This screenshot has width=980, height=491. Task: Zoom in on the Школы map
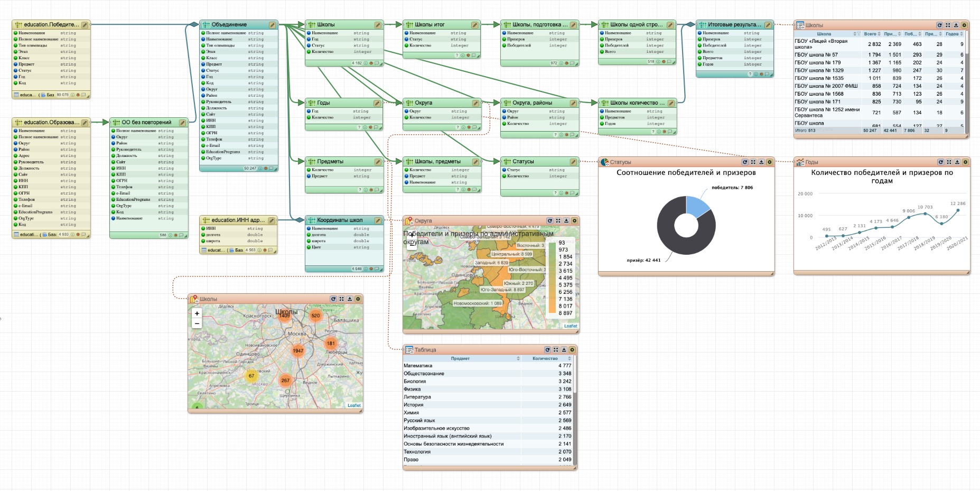coord(197,313)
